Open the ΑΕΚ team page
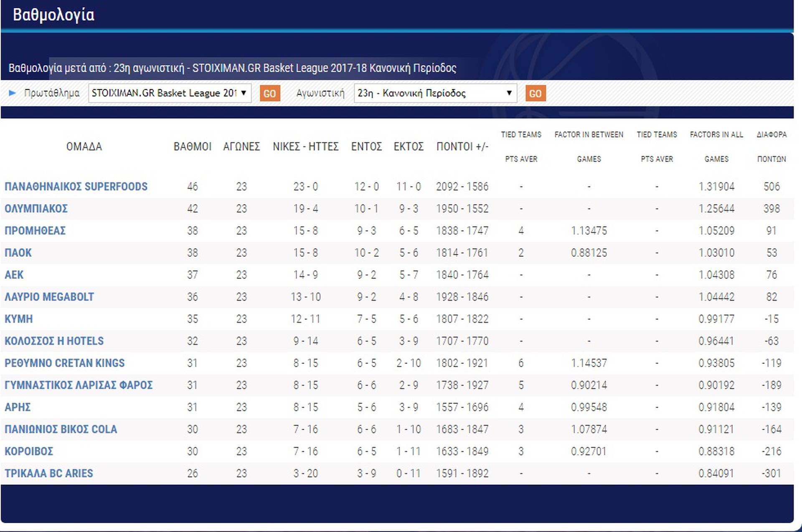 [14, 275]
